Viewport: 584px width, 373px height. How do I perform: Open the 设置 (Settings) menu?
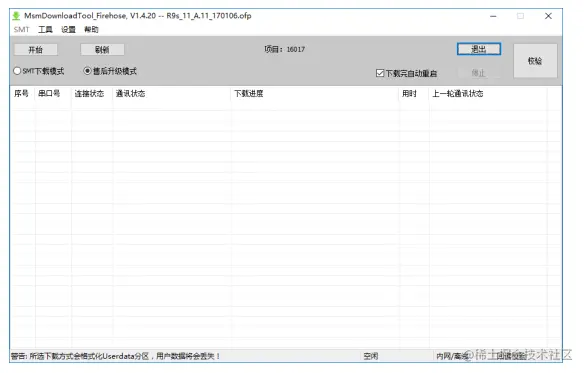[x=68, y=29]
